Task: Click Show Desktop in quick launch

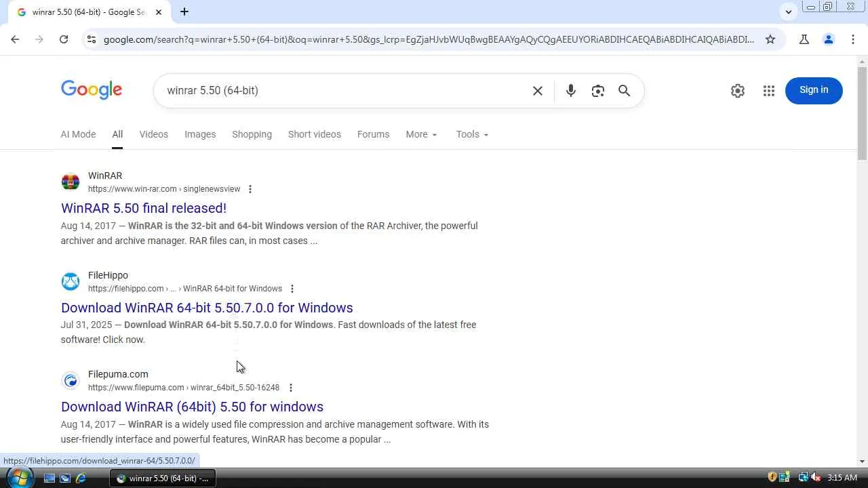Action: click(50, 478)
